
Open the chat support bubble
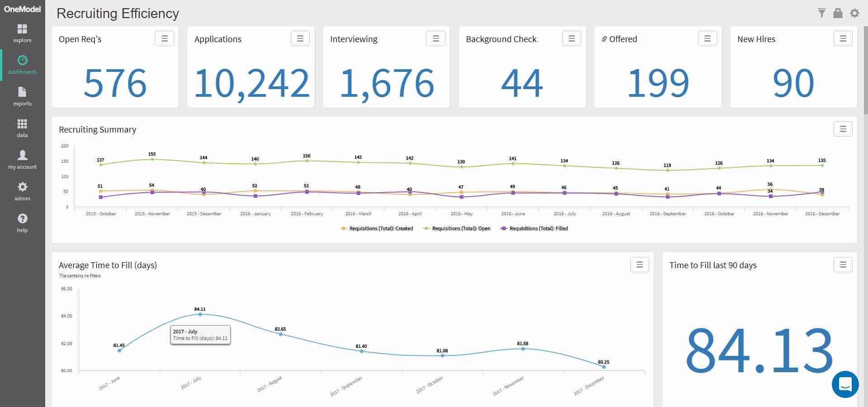846,385
